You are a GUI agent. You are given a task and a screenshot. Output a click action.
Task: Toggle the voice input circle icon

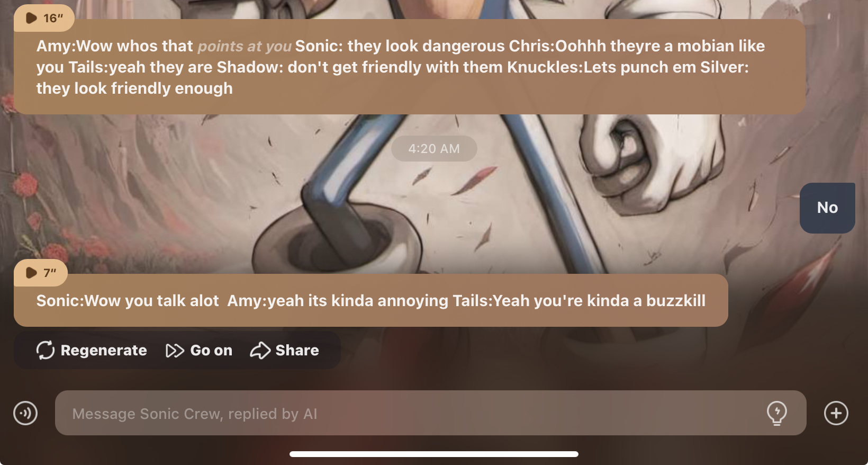click(25, 413)
